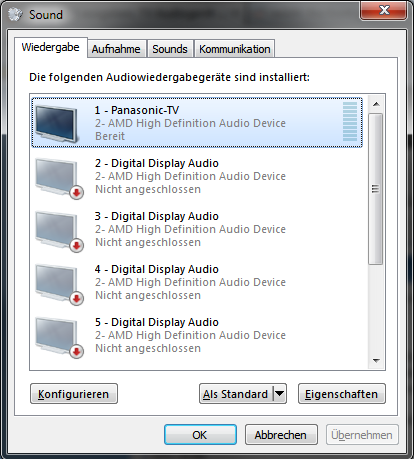Confirm the dialog with OK
414x459 pixels.
(200, 435)
